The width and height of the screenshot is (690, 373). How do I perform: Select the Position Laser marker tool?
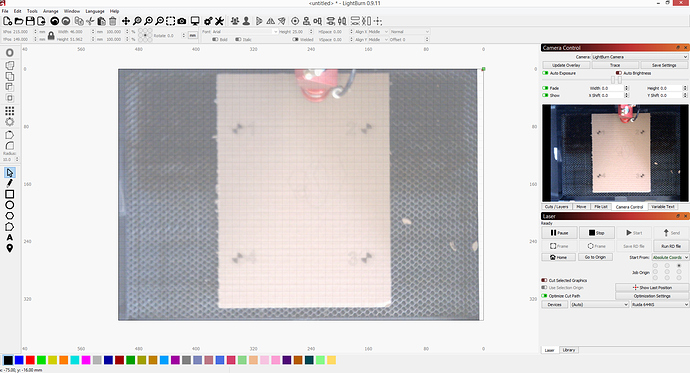[x=9, y=248]
